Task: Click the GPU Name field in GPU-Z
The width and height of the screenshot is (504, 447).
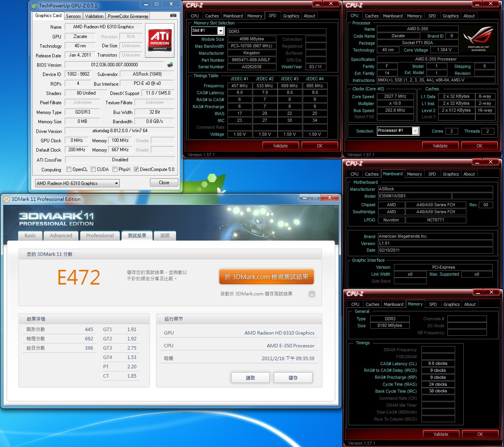Action: click(104, 27)
